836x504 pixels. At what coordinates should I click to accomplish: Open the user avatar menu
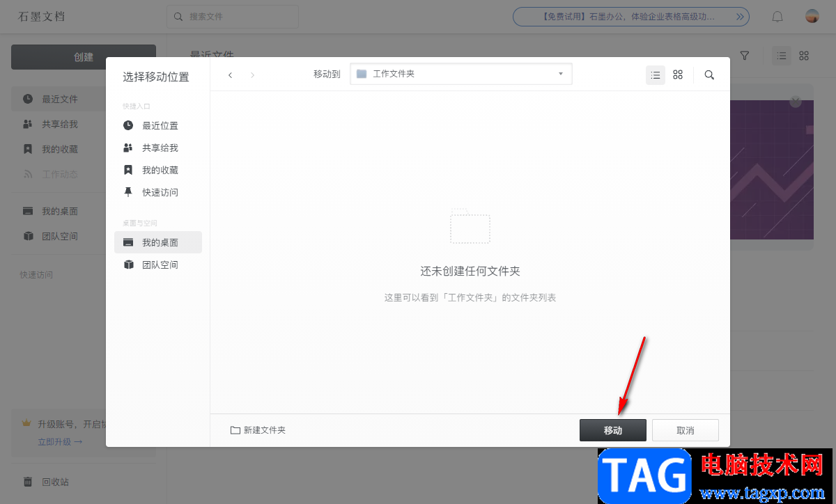click(812, 16)
